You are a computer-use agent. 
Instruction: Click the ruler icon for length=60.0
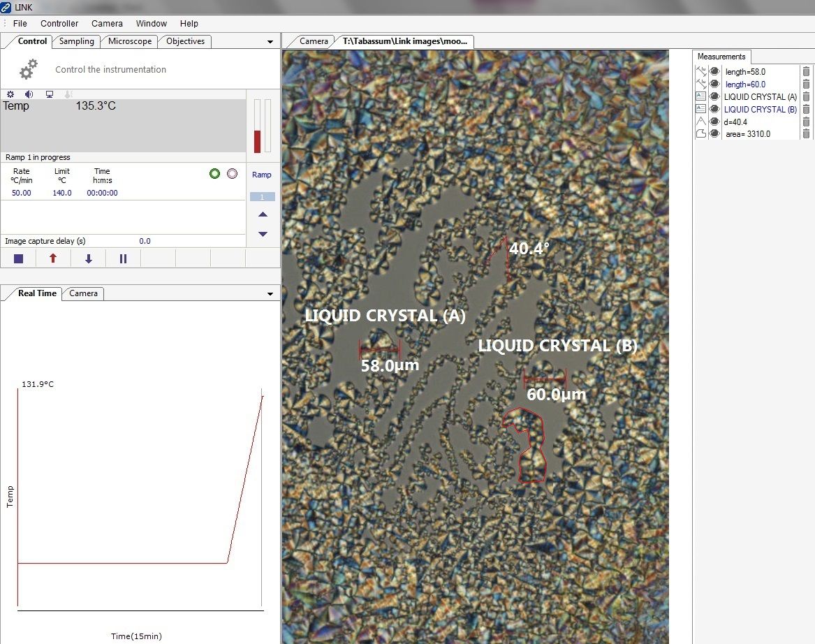point(700,84)
